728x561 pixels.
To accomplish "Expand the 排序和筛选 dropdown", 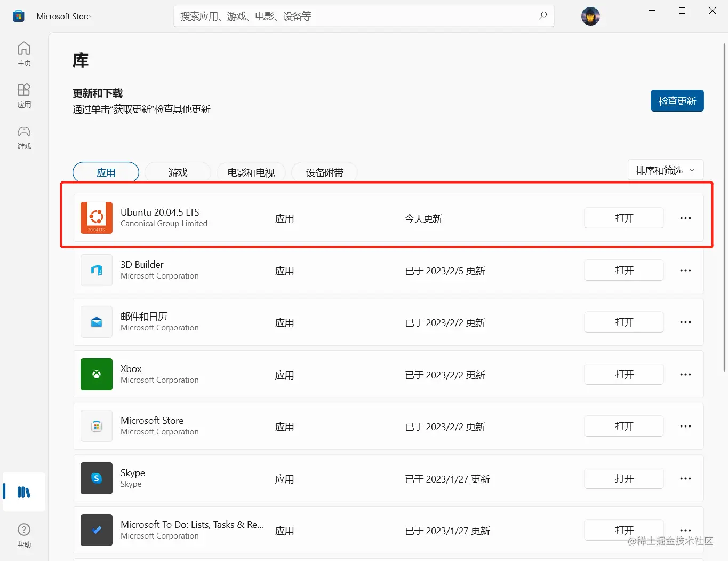I will (666, 170).
